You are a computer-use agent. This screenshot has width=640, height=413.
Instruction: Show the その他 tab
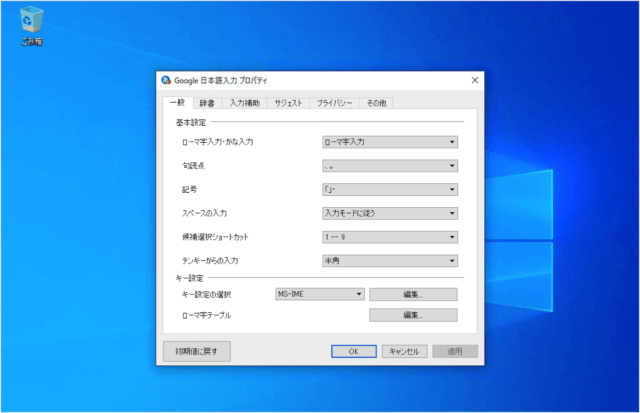coord(376,102)
